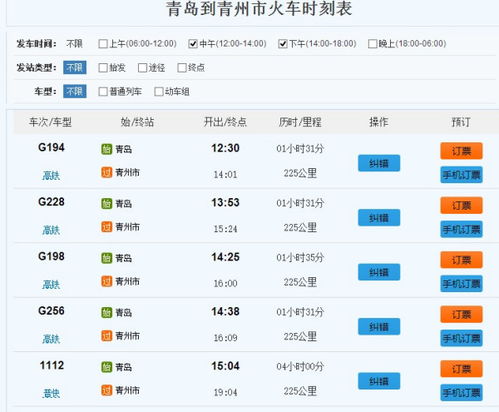The width and height of the screenshot is (499, 412).
Task: Book ticket with 订票 for G198
Action: (x=461, y=260)
